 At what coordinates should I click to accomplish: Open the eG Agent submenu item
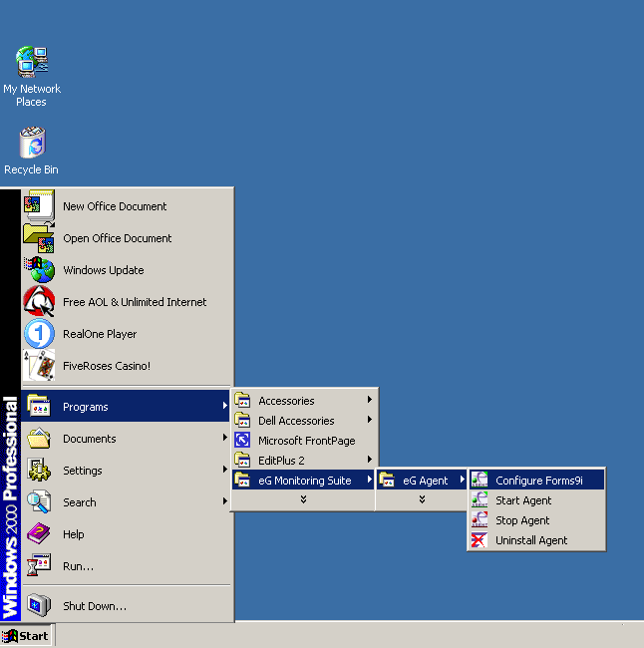(x=422, y=480)
